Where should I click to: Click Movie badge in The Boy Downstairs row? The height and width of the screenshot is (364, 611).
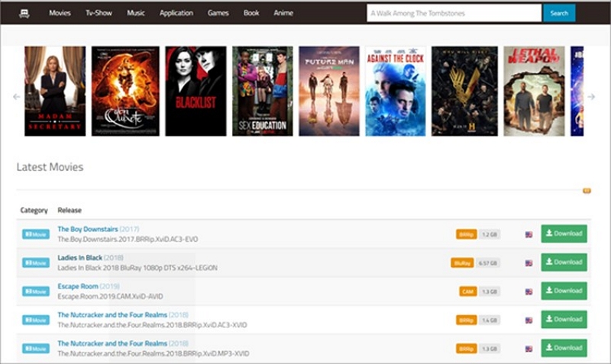click(x=36, y=234)
